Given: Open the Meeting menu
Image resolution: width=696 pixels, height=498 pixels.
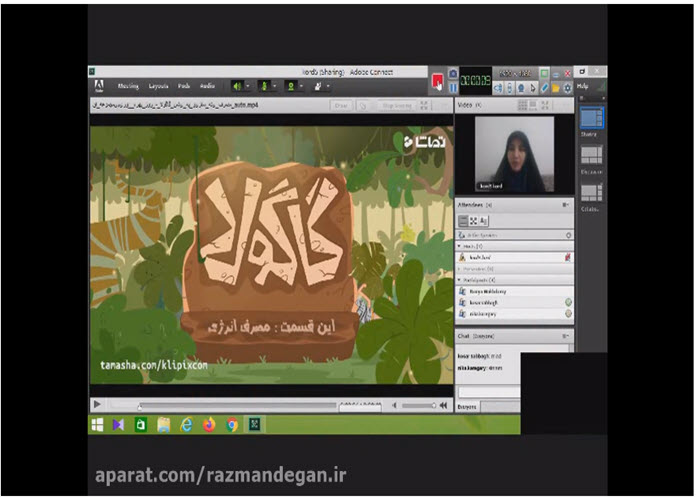Looking at the screenshot, I should pos(128,86).
